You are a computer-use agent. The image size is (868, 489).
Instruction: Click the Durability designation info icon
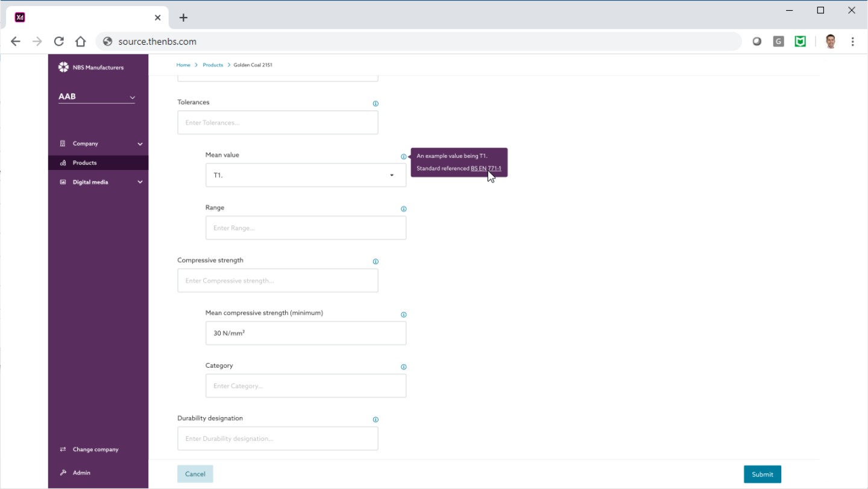(376, 420)
